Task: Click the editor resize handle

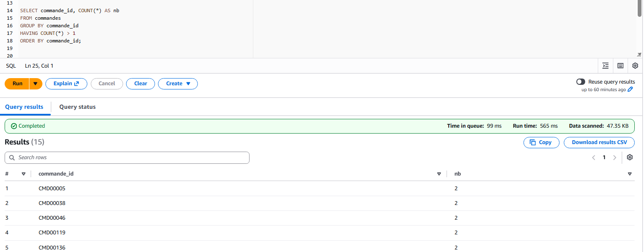Action: [x=639, y=55]
